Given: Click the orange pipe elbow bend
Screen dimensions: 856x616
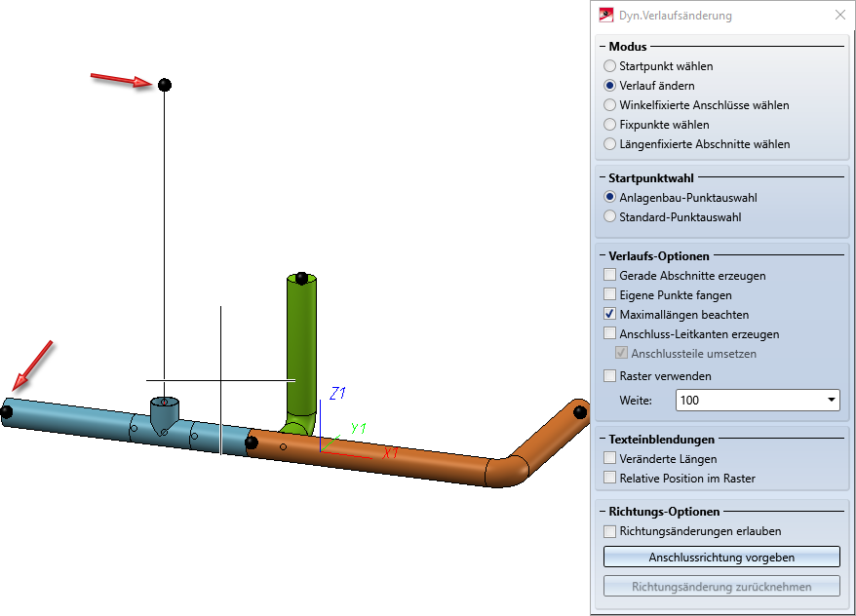Looking at the screenshot, I should pos(507,471).
